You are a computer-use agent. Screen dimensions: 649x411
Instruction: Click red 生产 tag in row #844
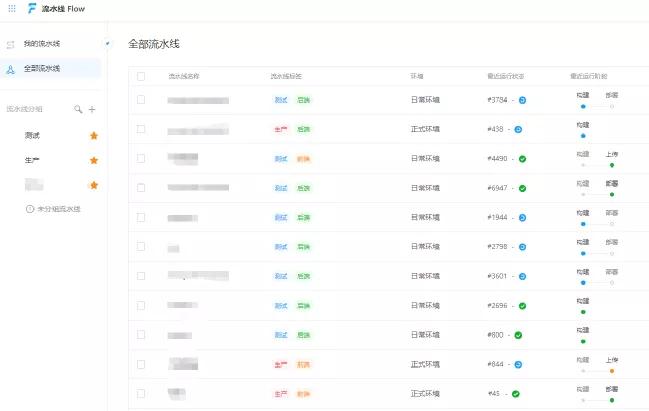tap(281, 365)
